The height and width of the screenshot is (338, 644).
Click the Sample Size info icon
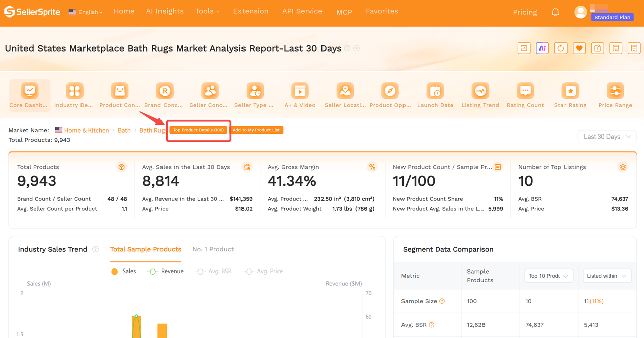tap(442, 301)
